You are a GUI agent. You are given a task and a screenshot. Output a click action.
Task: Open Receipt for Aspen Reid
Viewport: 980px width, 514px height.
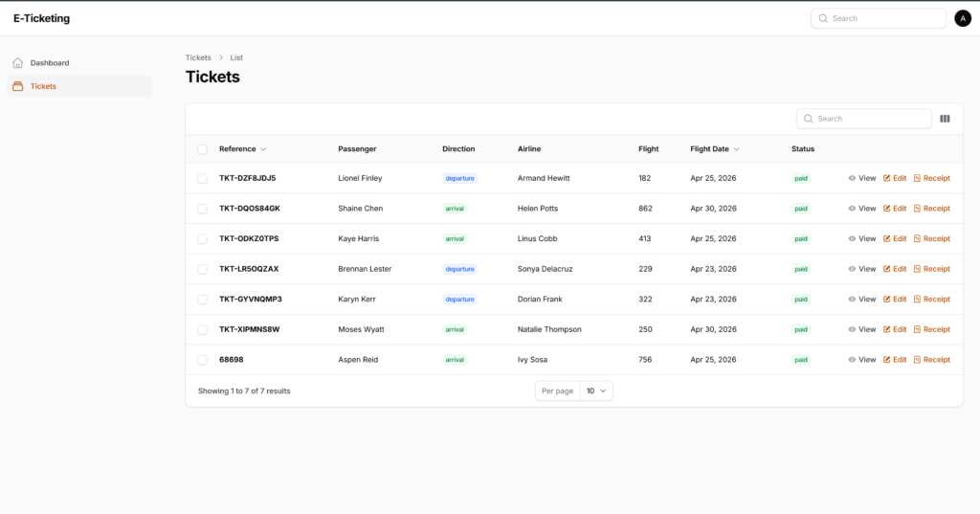tap(932, 360)
